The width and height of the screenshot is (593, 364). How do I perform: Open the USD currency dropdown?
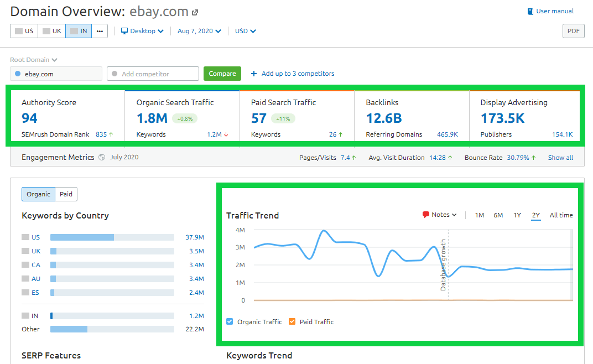pyautogui.click(x=246, y=31)
